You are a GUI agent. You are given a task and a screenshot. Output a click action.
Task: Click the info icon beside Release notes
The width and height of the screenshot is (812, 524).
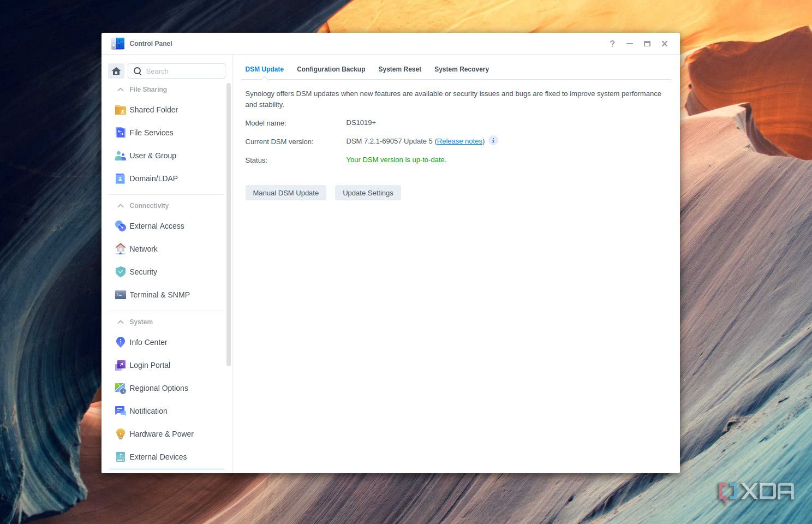(493, 140)
